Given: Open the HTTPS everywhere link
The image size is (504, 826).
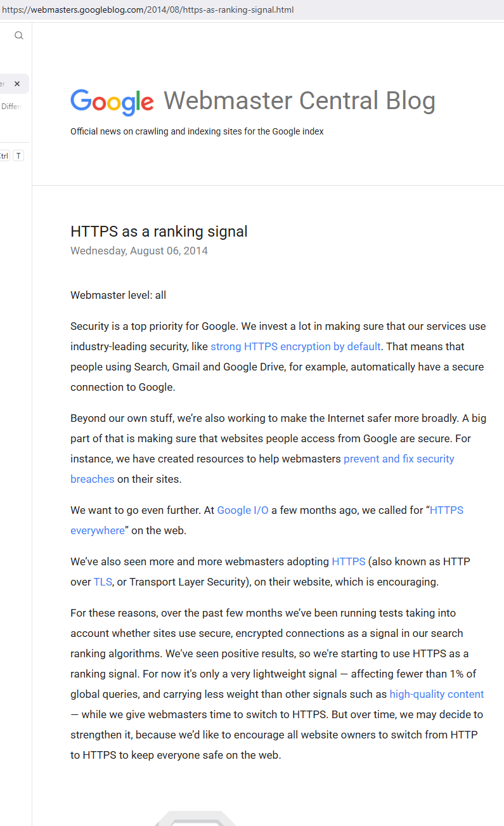Looking at the screenshot, I should point(446,510).
